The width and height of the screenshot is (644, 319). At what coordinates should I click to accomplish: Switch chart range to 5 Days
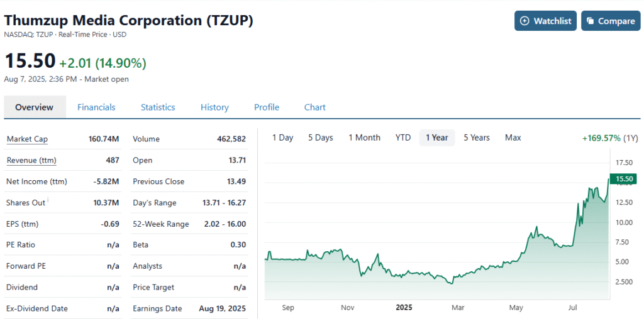(x=320, y=138)
